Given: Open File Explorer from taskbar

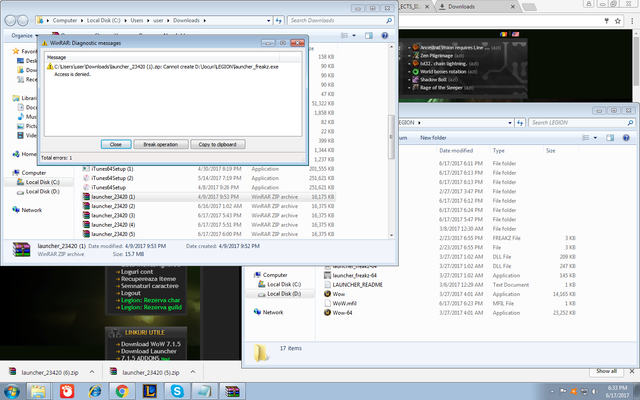Looking at the screenshot, I should [39, 391].
